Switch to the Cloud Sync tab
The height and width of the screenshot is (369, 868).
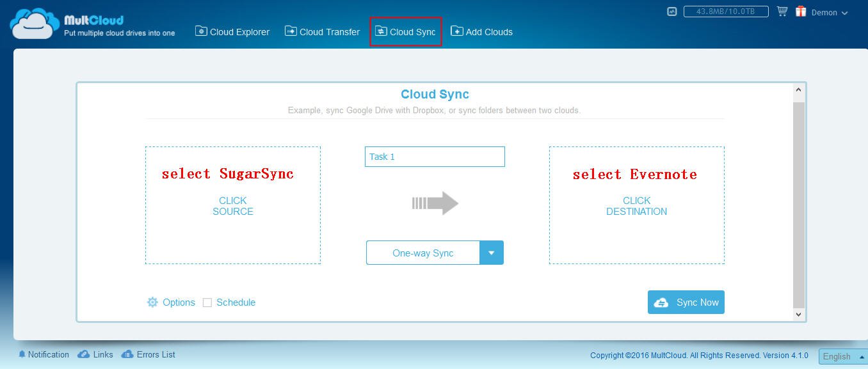point(405,31)
